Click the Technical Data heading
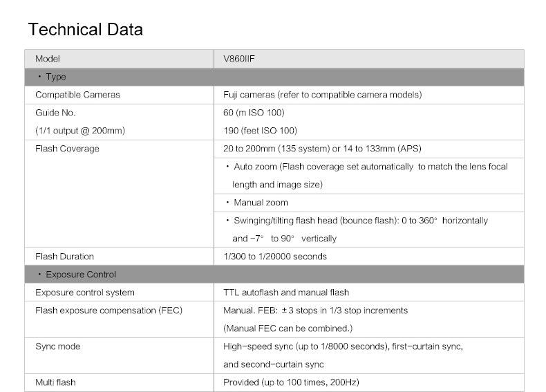The width and height of the screenshot is (546, 392). click(x=86, y=30)
